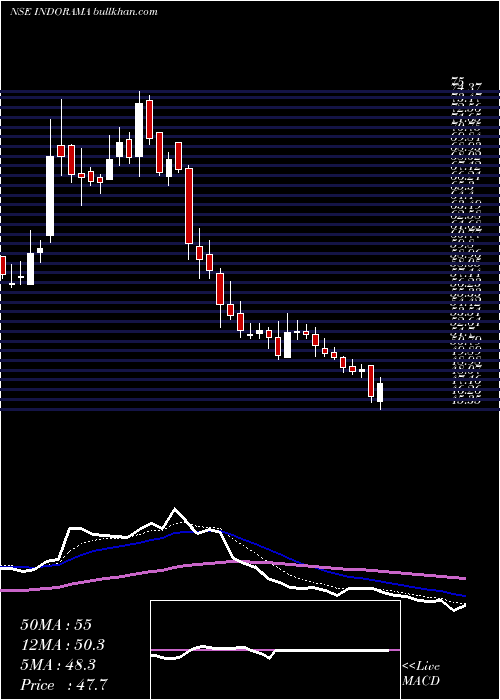Click the tallest white candlestick on the left
The width and height of the screenshot is (500, 700).
point(50,196)
